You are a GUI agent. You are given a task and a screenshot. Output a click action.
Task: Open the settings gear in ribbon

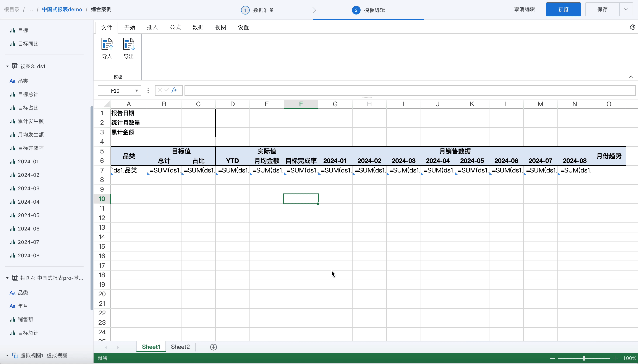[633, 27]
